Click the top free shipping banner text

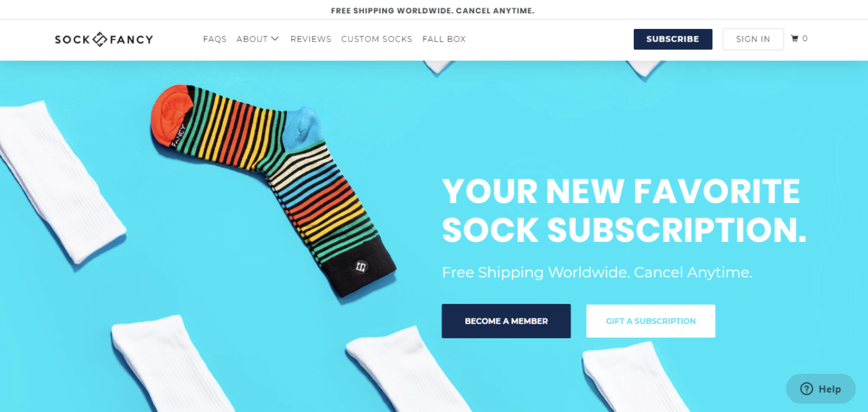433,10
